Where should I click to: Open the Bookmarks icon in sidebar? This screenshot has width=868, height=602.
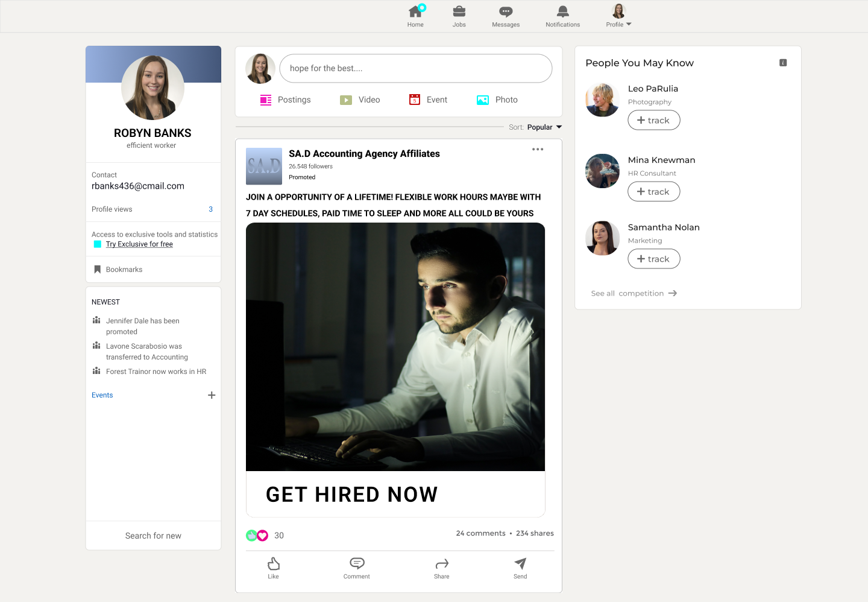[97, 270]
